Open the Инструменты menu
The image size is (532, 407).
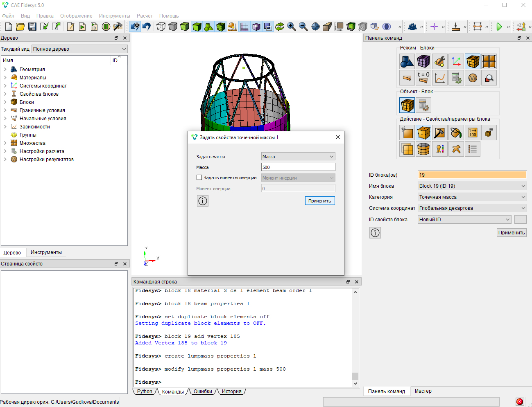pyautogui.click(x=114, y=16)
